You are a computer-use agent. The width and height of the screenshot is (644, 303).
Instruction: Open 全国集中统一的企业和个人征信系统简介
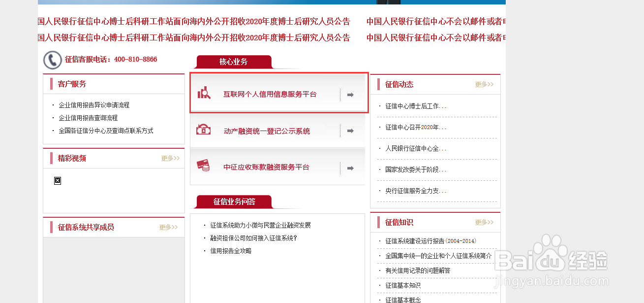coord(438,256)
